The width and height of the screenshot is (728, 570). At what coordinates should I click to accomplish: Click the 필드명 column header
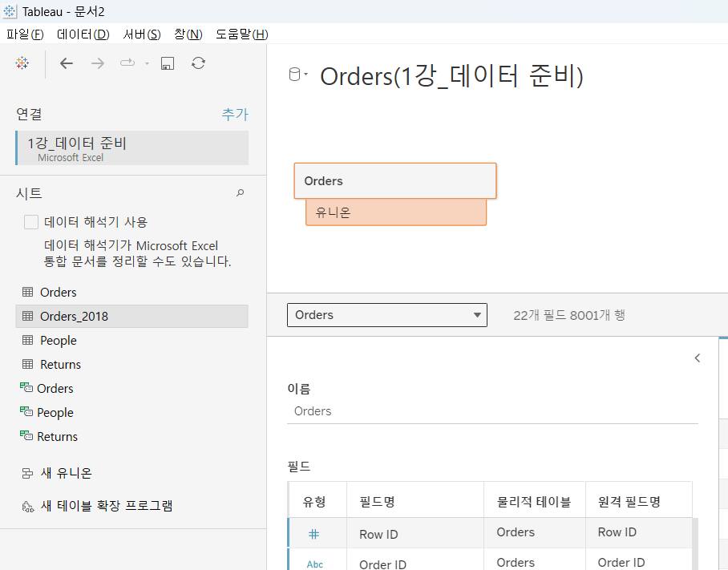[415, 501]
